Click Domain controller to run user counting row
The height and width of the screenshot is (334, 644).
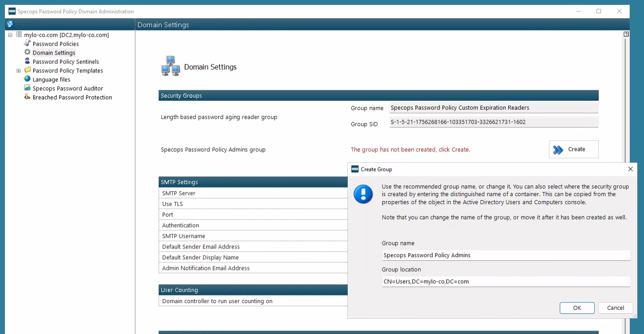pos(253,301)
